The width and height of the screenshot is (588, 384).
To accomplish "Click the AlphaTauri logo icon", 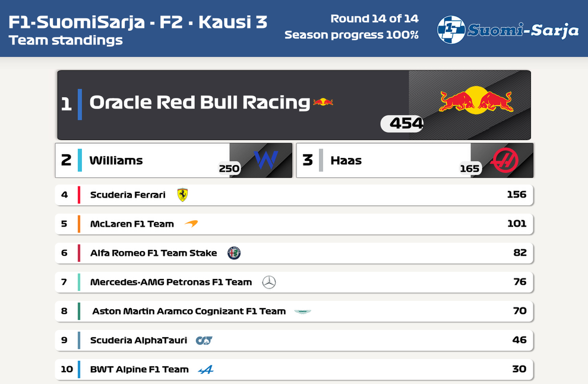I will pyautogui.click(x=204, y=341).
